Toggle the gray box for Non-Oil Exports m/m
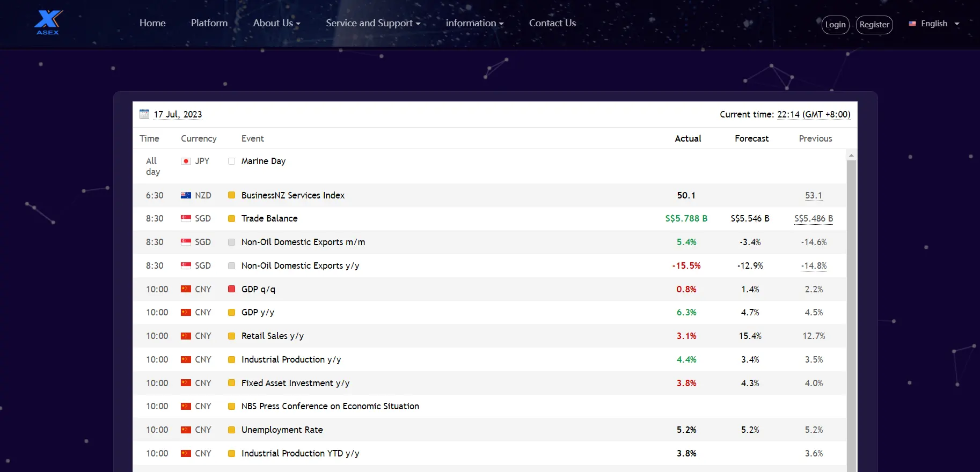Viewport: 980px width, 472px height. [231, 242]
